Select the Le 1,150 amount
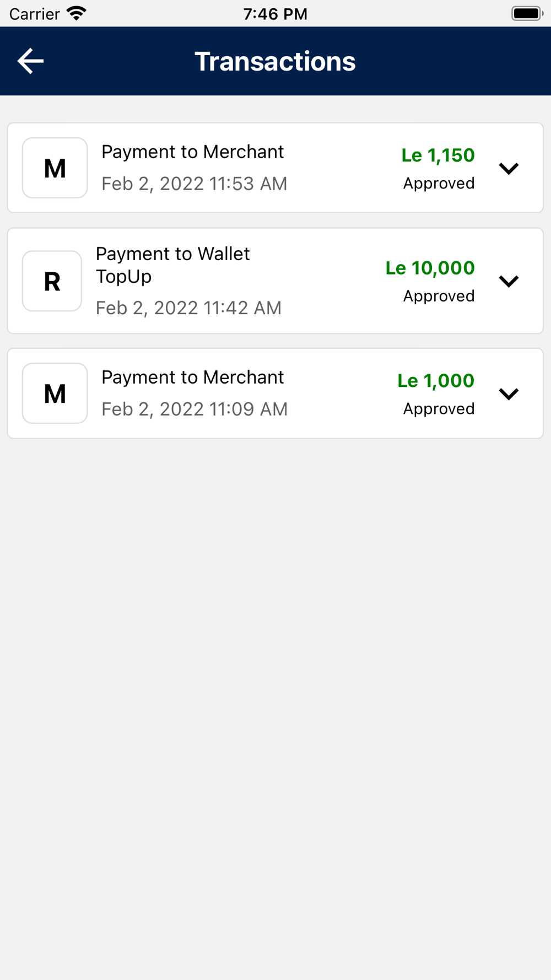 point(438,155)
